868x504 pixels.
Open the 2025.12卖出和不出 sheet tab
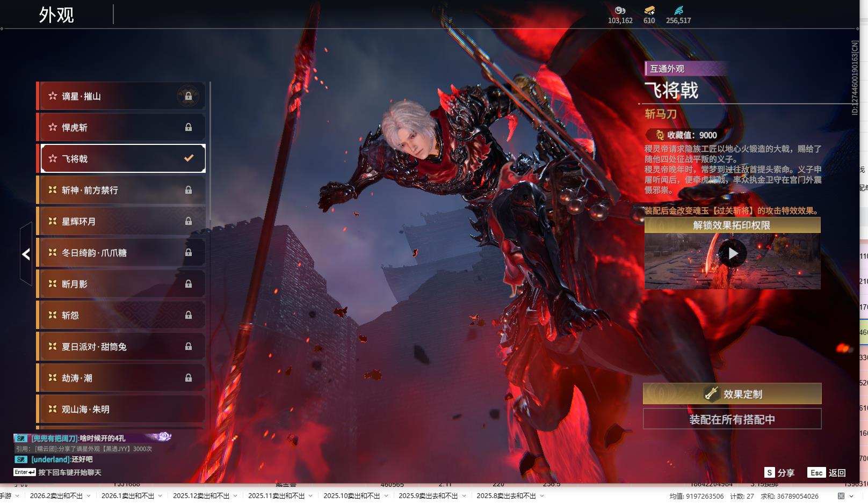[x=201, y=496]
